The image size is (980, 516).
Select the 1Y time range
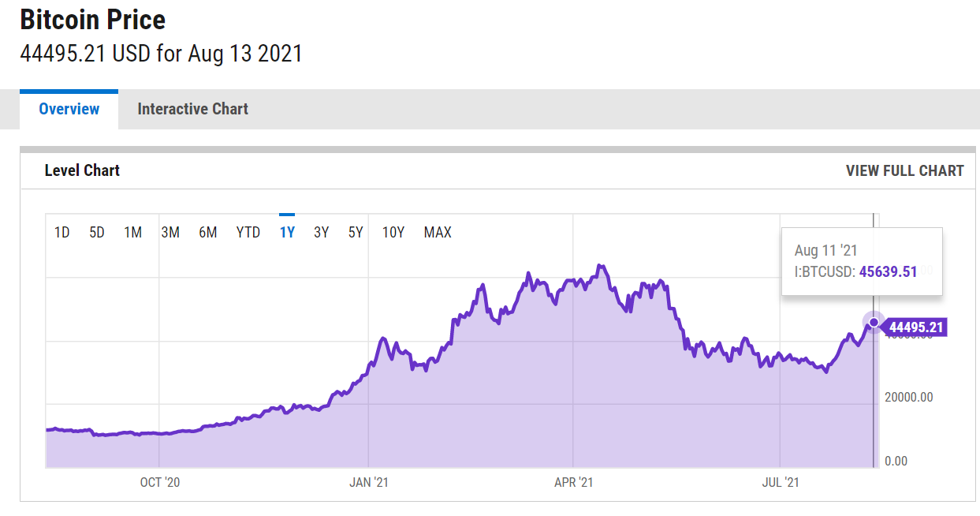pyautogui.click(x=287, y=232)
